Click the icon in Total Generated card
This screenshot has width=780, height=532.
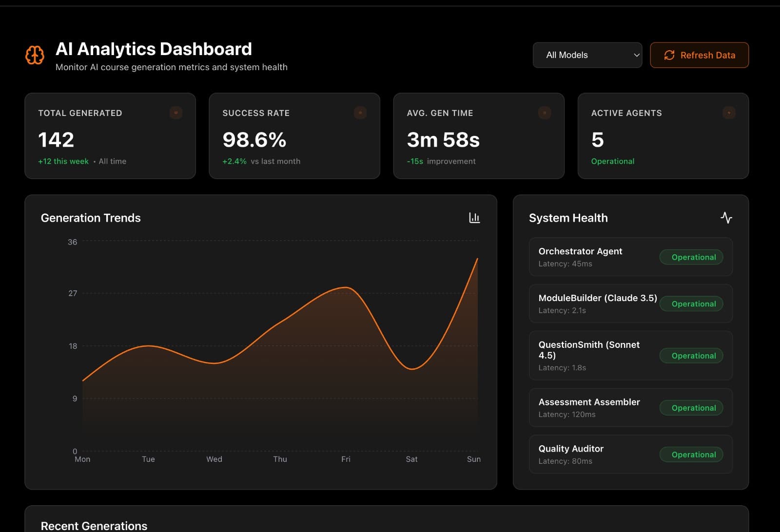point(176,113)
